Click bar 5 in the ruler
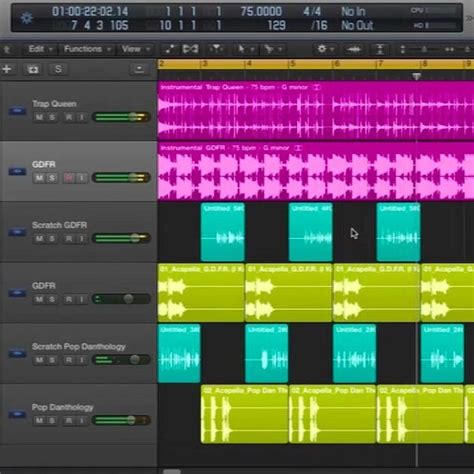The image size is (474, 474). (x=293, y=64)
